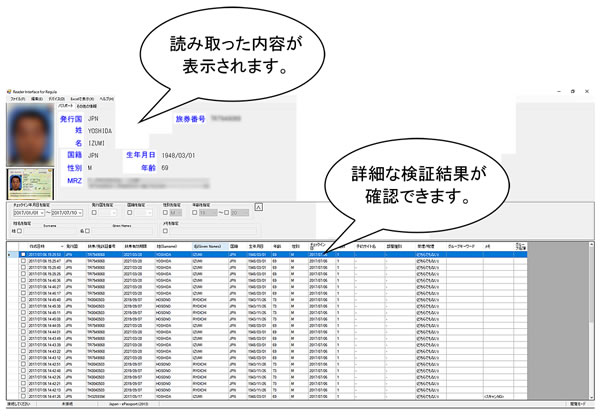Click the app icon in the title bar
This screenshot has height=416, width=600.
point(6,91)
